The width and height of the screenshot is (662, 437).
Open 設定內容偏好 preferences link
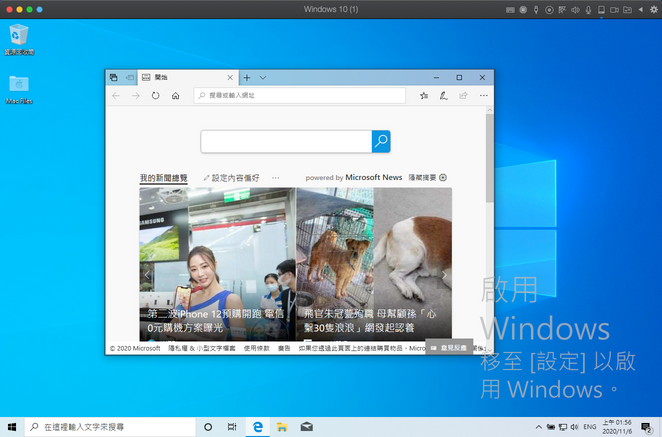coord(231,178)
